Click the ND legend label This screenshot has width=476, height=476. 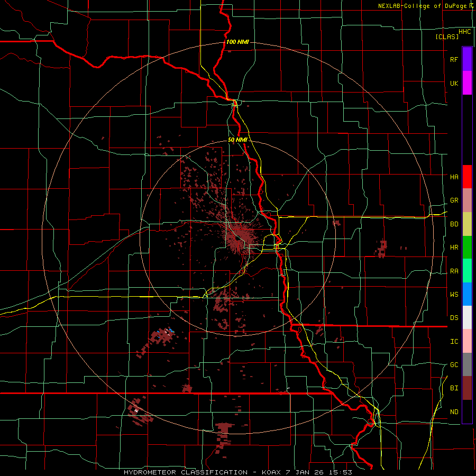[454, 411]
